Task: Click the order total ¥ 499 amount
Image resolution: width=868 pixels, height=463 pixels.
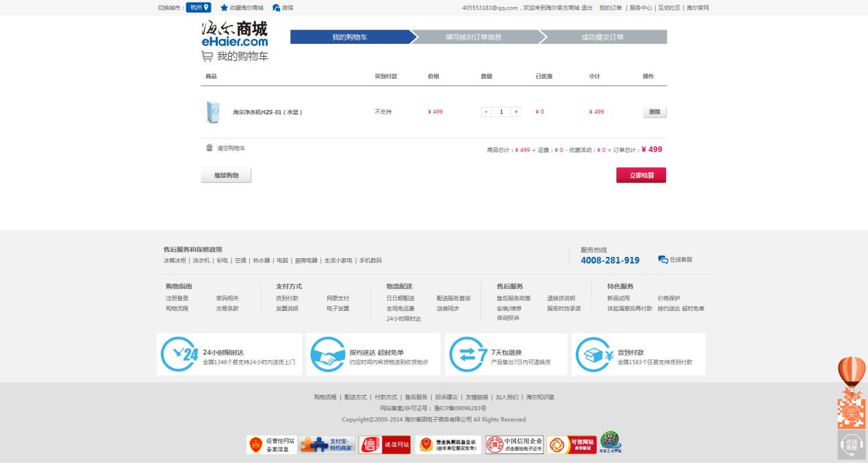Action: pyautogui.click(x=653, y=149)
